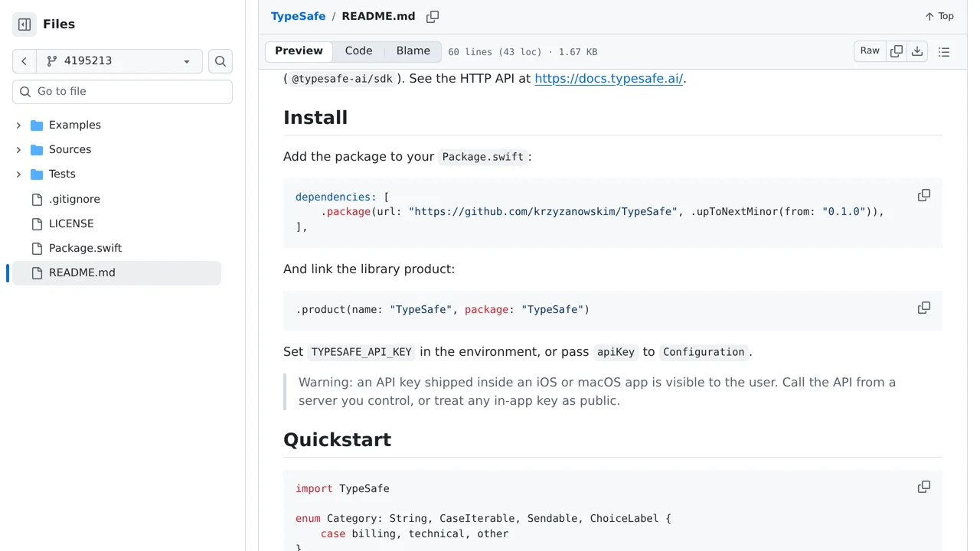This screenshot has width=980, height=551.
Task: Copy file path icon beside README.md
Action: [x=433, y=17]
